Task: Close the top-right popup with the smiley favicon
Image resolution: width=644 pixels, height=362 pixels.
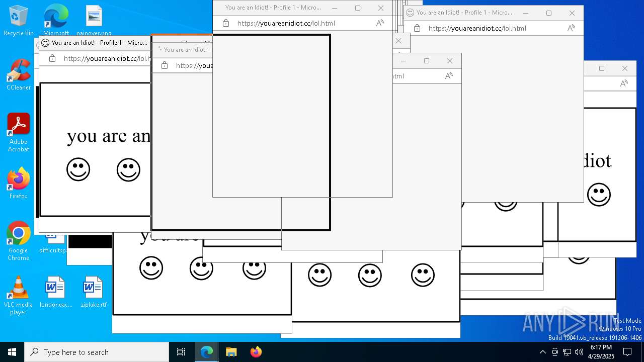Action: tap(572, 13)
